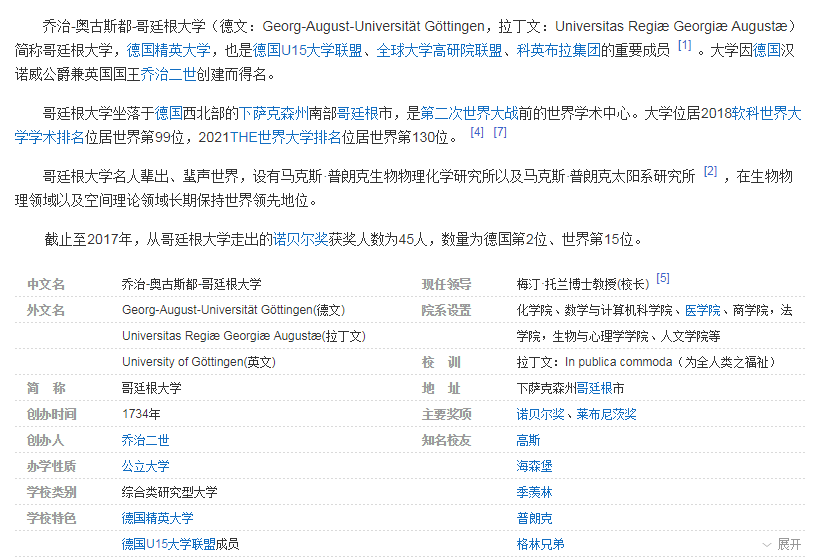Select the Universitas Regiæ Georgiæ Augustæ(拉丁文) entry
This screenshot has height=560, width=826.
tap(244, 336)
